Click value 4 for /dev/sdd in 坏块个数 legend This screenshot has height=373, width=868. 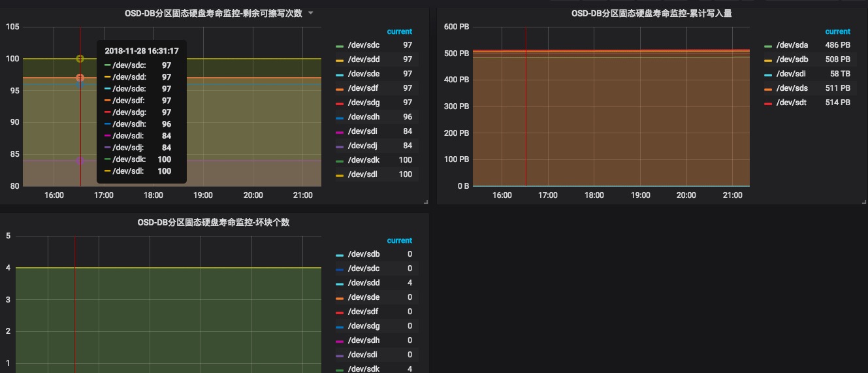tap(410, 283)
